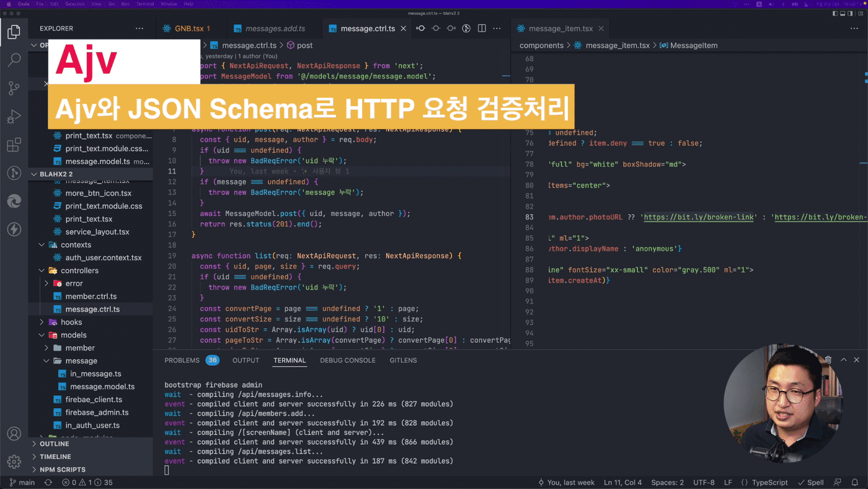Open the Microsoft Edge tools view
The image size is (868, 489).
tap(14, 201)
